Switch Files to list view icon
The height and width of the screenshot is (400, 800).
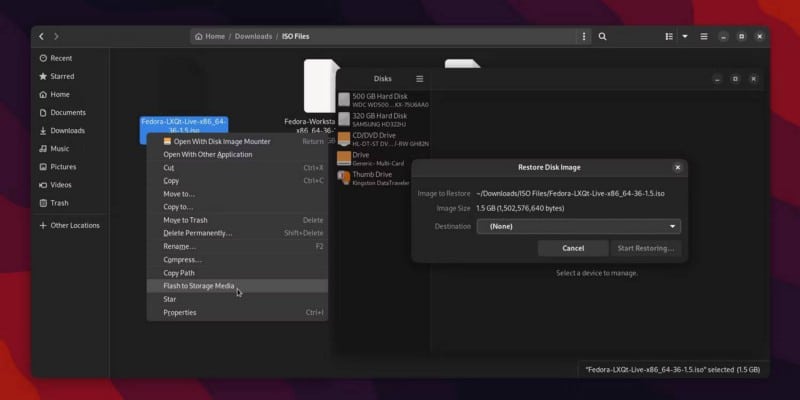click(x=669, y=37)
